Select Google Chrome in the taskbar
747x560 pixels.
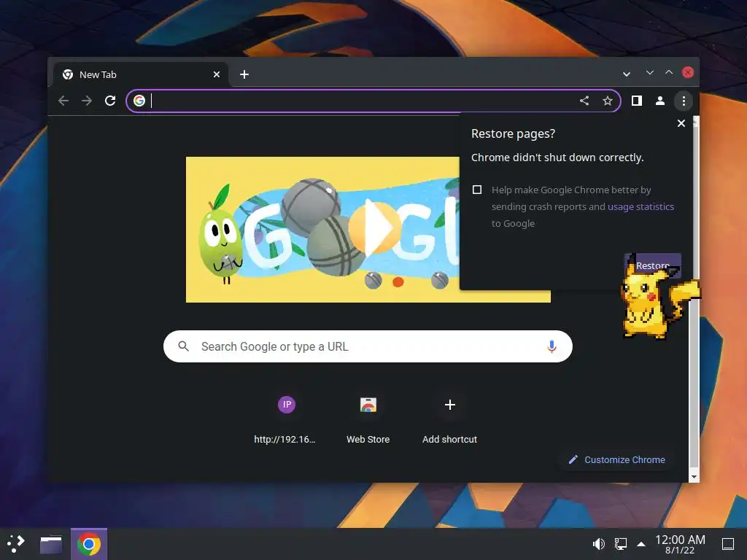coord(89,544)
